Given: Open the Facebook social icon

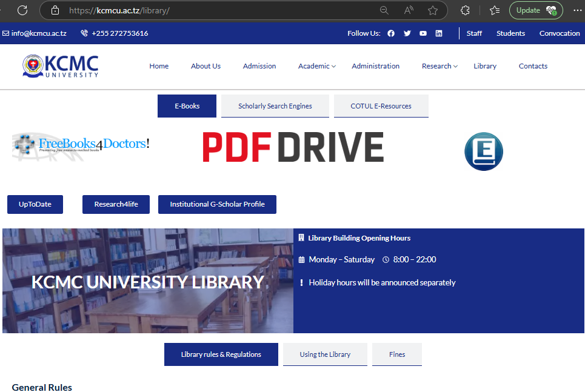Looking at the screenshot, I should (x=390, y=33).
